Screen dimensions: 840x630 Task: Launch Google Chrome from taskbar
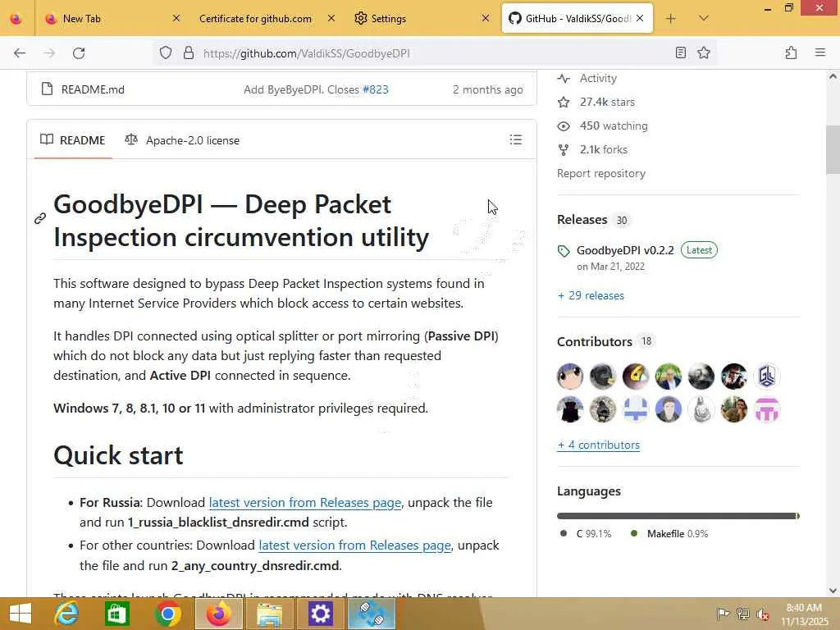tap(167, 614)
